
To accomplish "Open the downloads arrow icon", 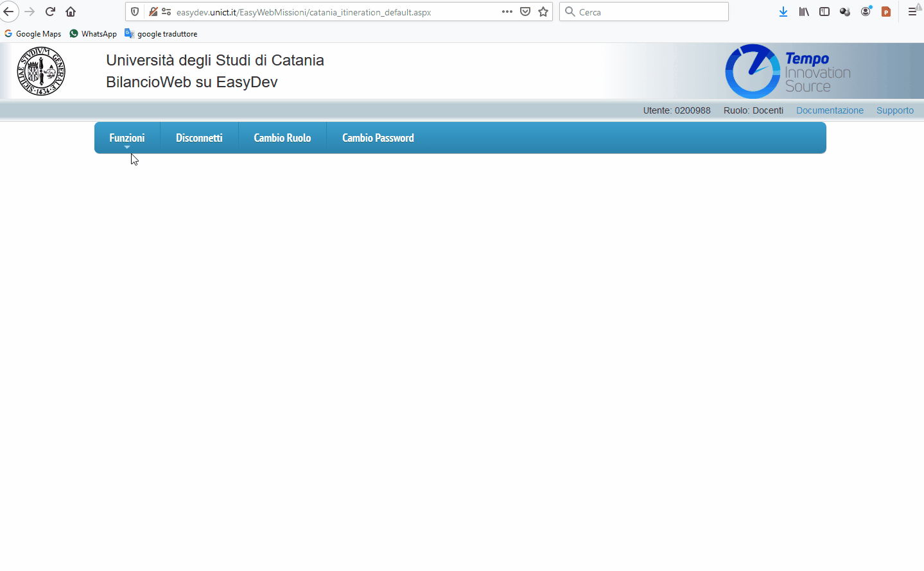I will click(783, 12).
